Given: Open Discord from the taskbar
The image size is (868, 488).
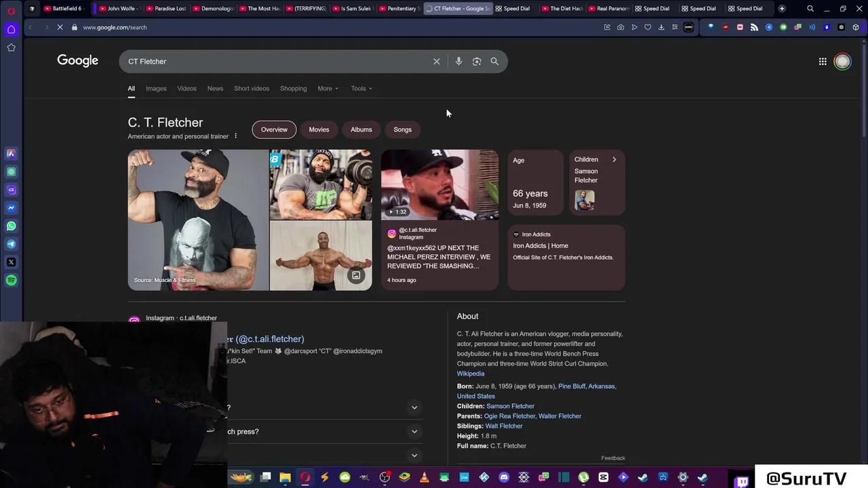Looking at the screenshot, I should pyautogui.click(x=504, y=477).
